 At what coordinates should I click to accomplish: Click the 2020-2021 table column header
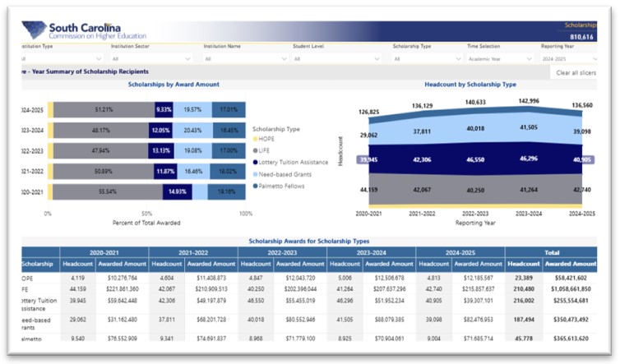tap(104, 252)
